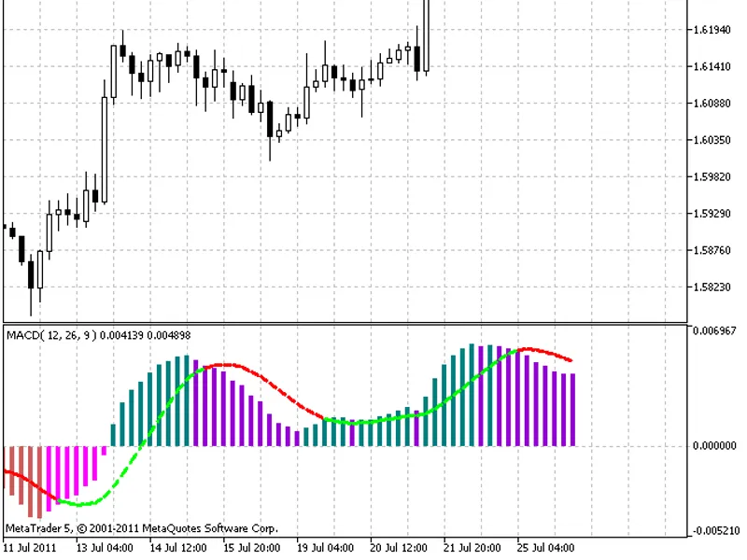The width and height of the screenshot is (747, 560).
Task: Click the MetaTrader 5 copyright text
Action: (142, 528)
